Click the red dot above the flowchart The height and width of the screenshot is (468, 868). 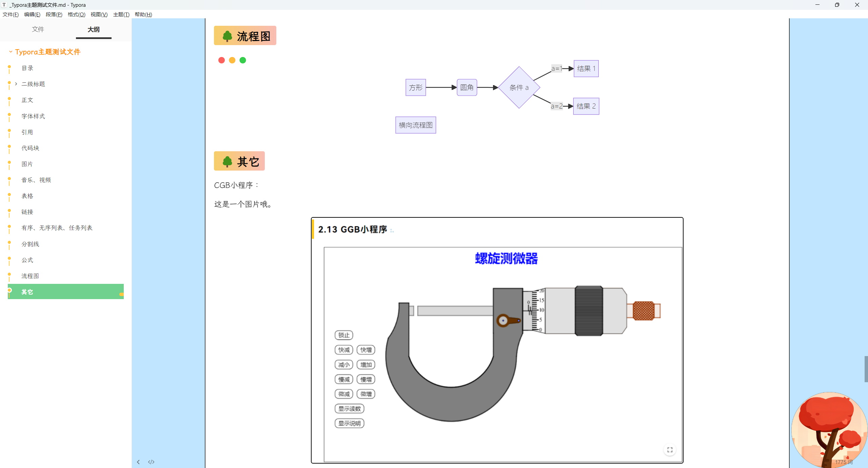221,60
